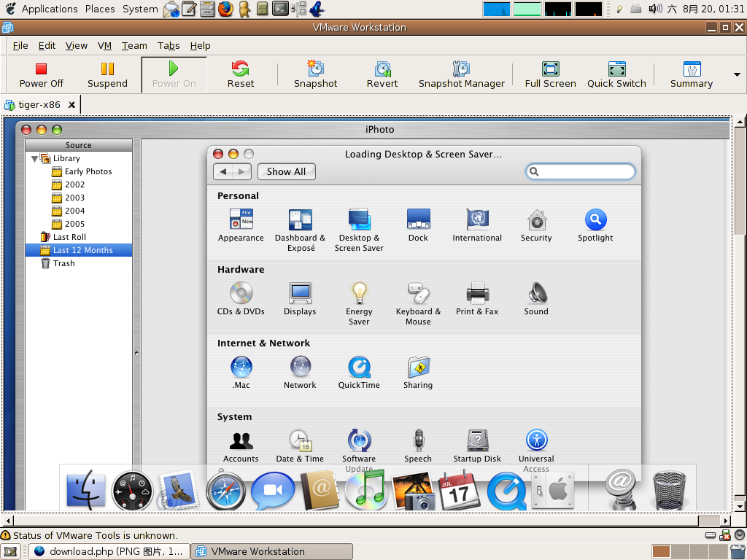Open the Security preference pane
The image size is (747, 560).
pyautogui.click(x=536, y=225)
